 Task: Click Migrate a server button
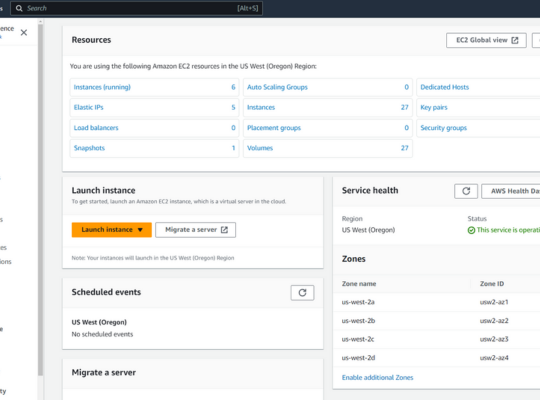point(196,230)
